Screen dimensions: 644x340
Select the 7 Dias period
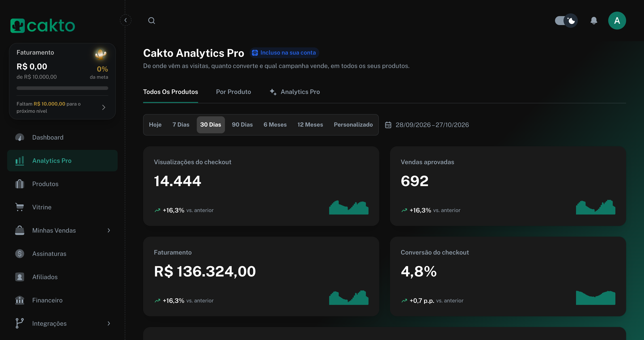181,125
